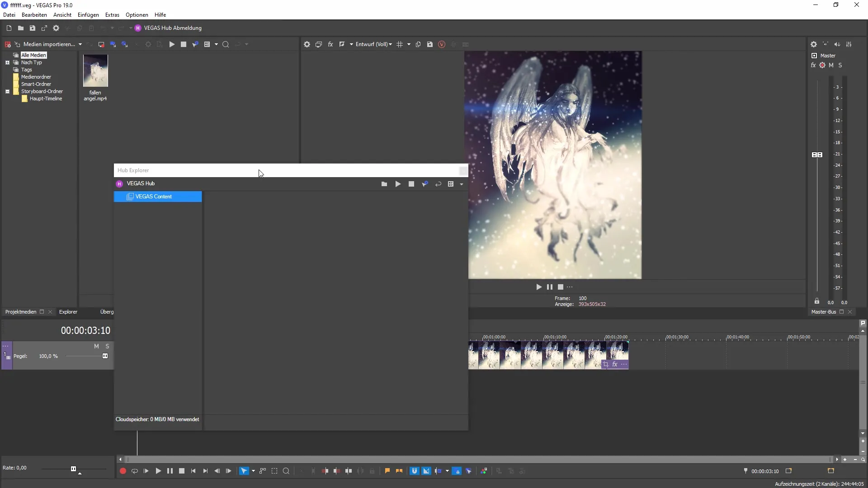Open the Hub Explorer views dropdown arrow
Image resolution: width=868 pixels, height=488 pixels.
[462, 184]
